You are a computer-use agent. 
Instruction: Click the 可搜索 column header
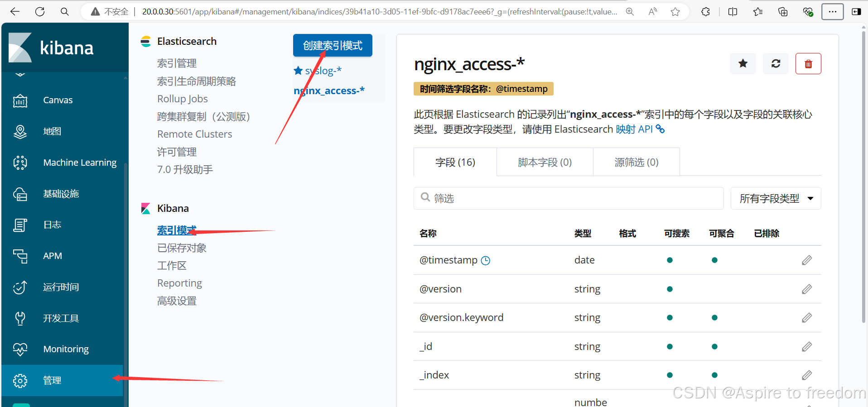coord(677,234)
